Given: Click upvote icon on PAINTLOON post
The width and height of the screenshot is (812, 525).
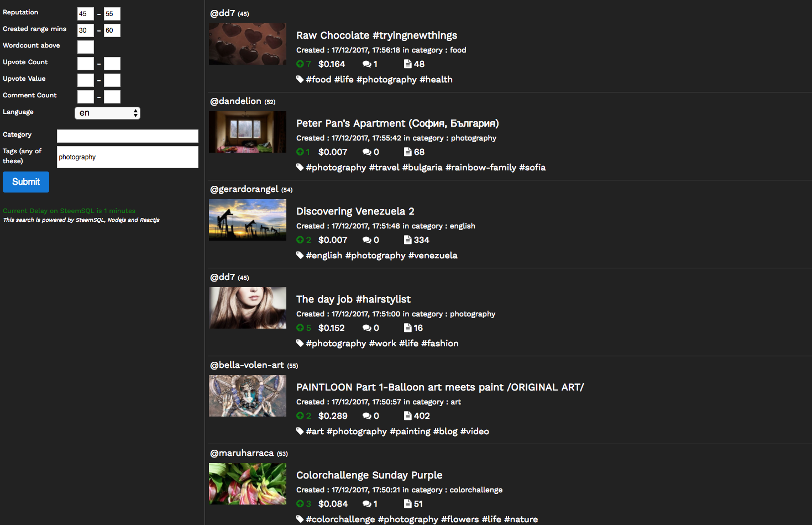Looking at the screenshot, I should [300, 416].
